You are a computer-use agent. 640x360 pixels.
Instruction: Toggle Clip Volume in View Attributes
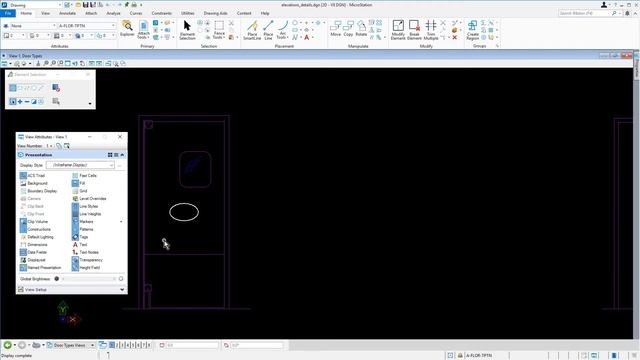point(34,222)
